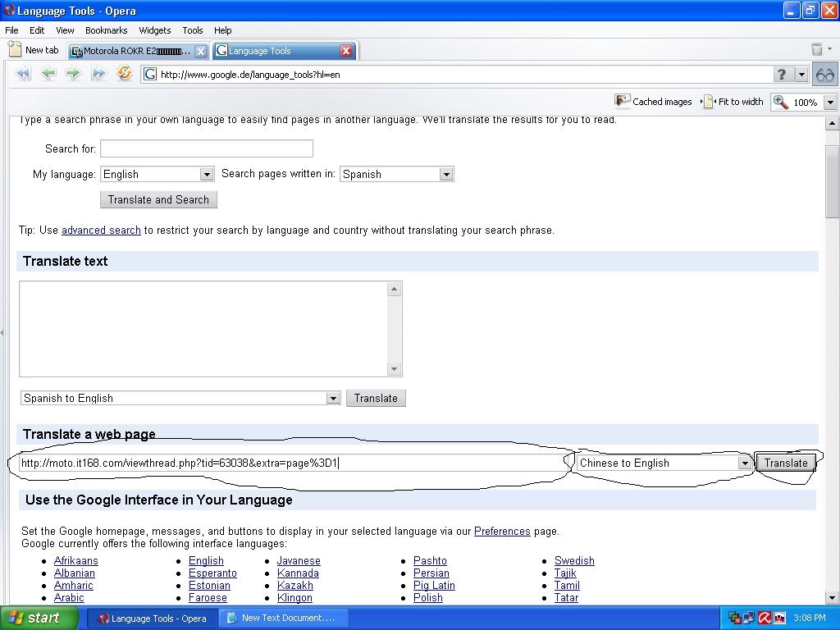The height and width of the screenshot is (630, 840).
Task: Open the Bookmarks menu
Action: (x=107, y=30)
